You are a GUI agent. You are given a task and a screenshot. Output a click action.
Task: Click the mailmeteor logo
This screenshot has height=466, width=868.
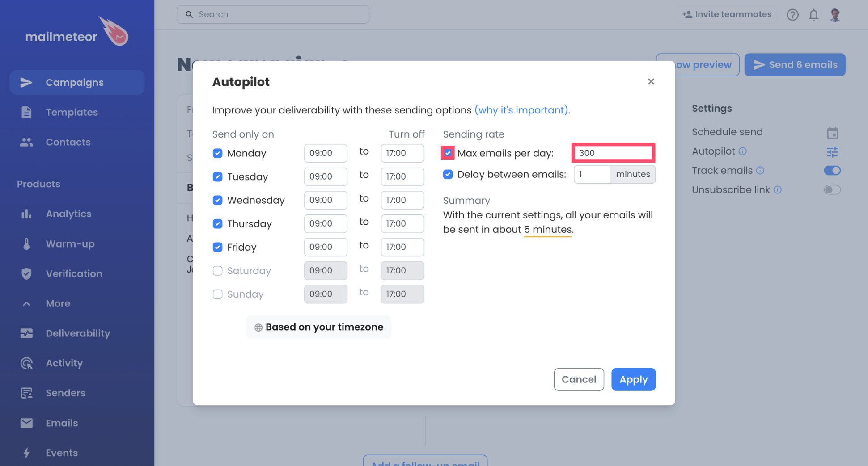click(x=76, y=32)
